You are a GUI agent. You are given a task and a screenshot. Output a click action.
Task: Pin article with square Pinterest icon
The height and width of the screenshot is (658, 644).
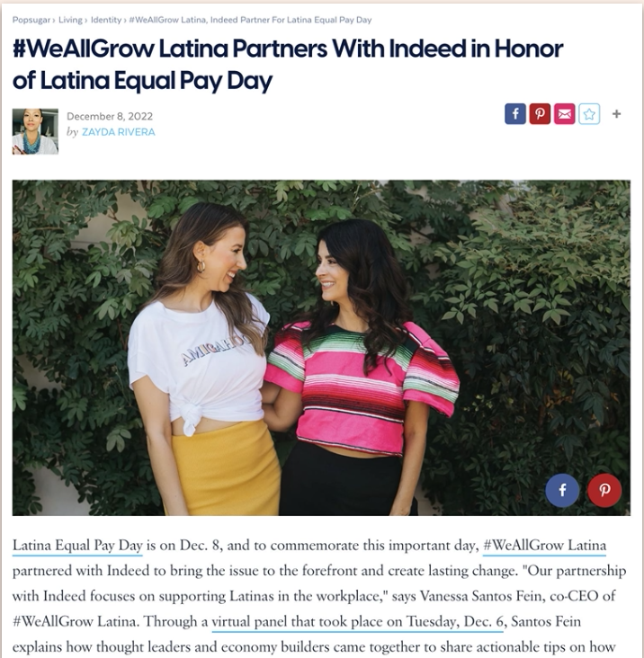(x=540, y=114)
